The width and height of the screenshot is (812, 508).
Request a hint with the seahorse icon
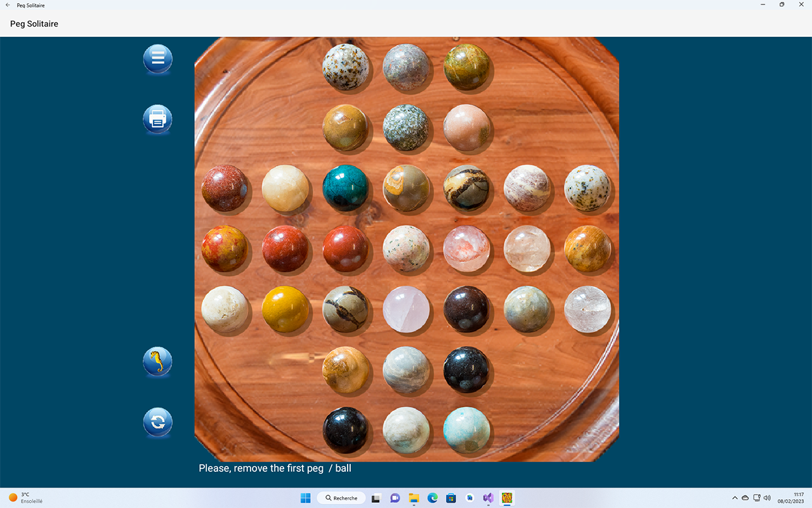click(x=157, y=361)
